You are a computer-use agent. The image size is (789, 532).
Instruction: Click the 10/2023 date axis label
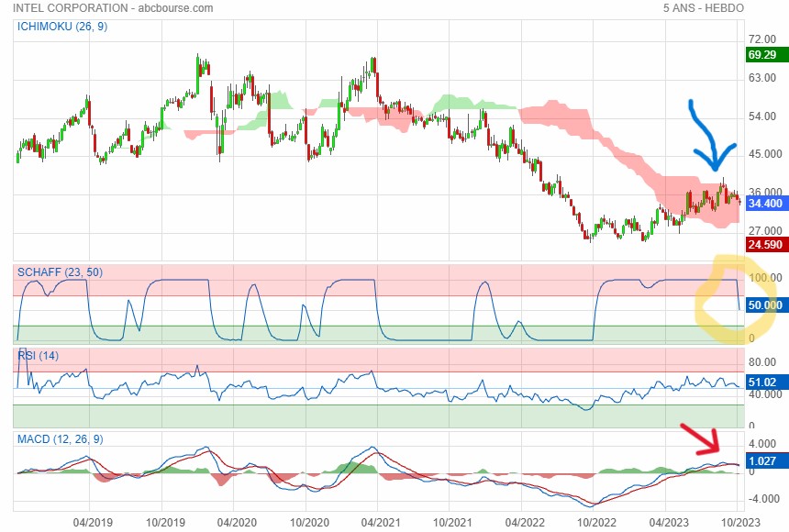pyautogui.click(x=740, y=522)
